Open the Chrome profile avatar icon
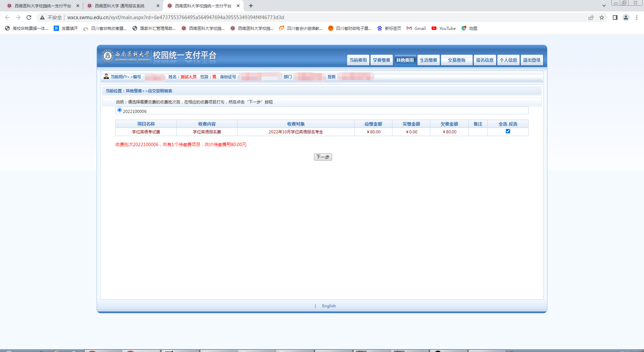This screenshot has height=352, width=644. pos(626,17)
